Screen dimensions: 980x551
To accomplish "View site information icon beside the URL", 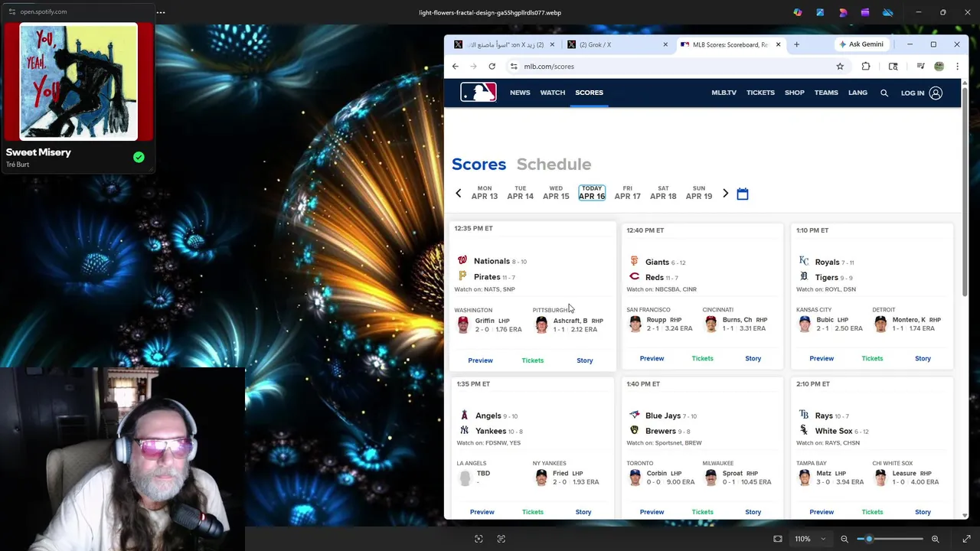I will [514, 67].
